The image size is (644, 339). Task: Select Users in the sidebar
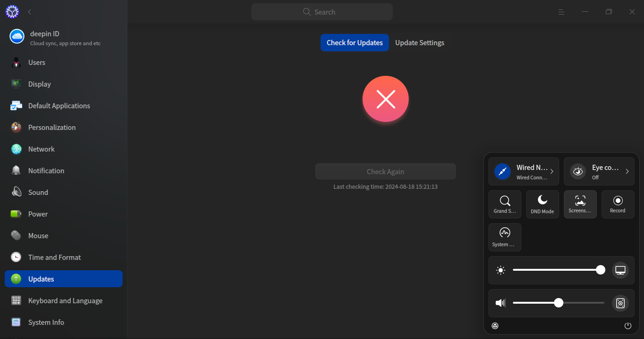click(x=64, y=63)
